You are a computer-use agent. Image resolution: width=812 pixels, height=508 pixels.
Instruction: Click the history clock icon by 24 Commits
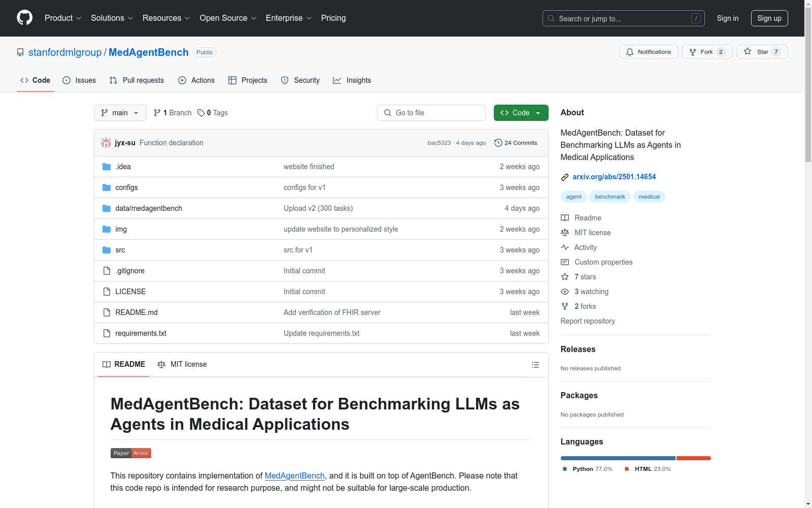pyautogui.click(x=498, y=143)
